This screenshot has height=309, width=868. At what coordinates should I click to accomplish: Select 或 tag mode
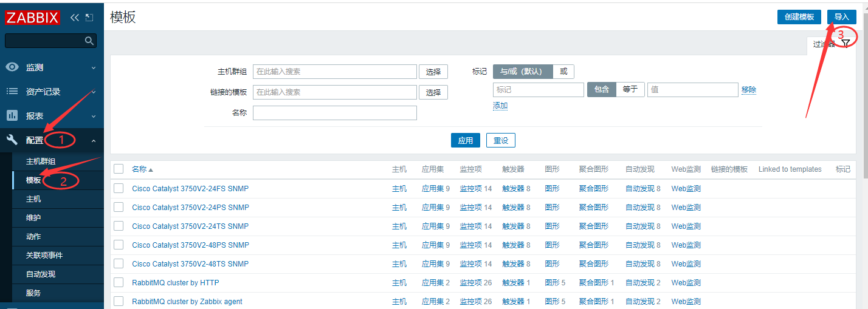pos(563,72)
